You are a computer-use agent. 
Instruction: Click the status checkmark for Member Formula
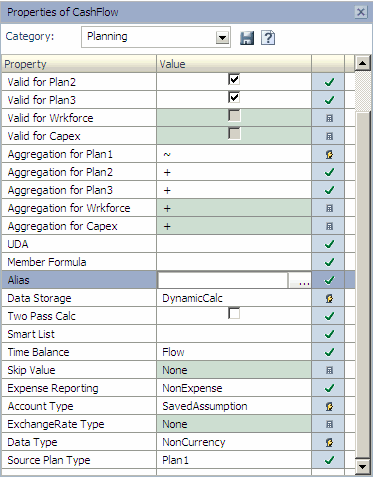pos(329,262)
